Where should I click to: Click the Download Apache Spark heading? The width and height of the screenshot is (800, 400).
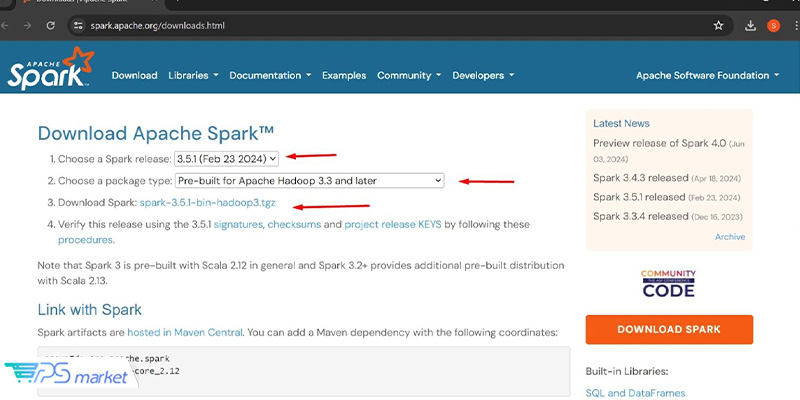coord(156,133)
